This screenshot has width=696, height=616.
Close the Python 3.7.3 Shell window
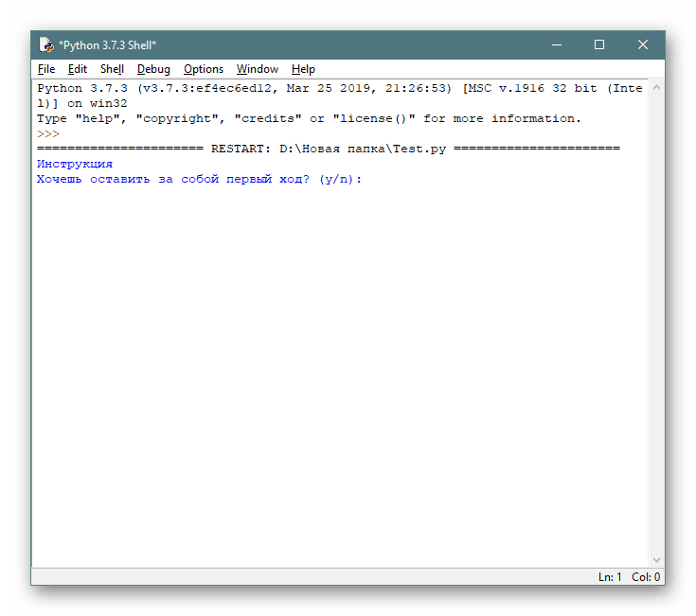click(642, 44)
